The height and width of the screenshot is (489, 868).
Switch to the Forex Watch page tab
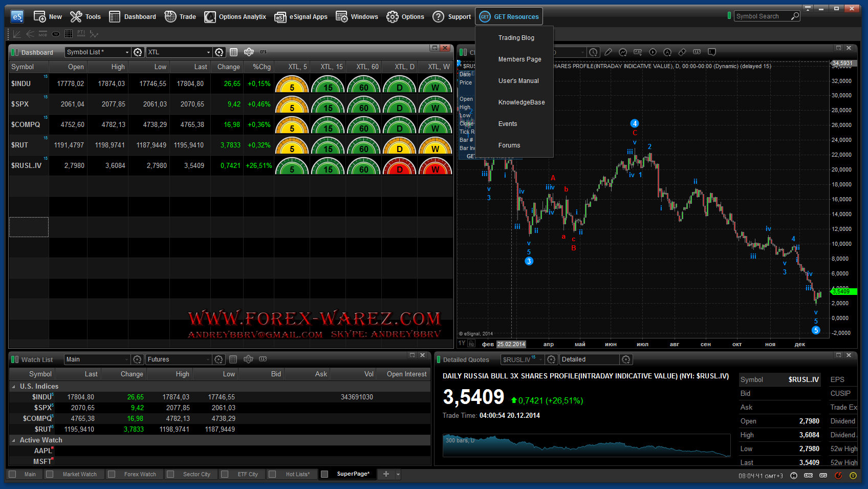[140, 474]
